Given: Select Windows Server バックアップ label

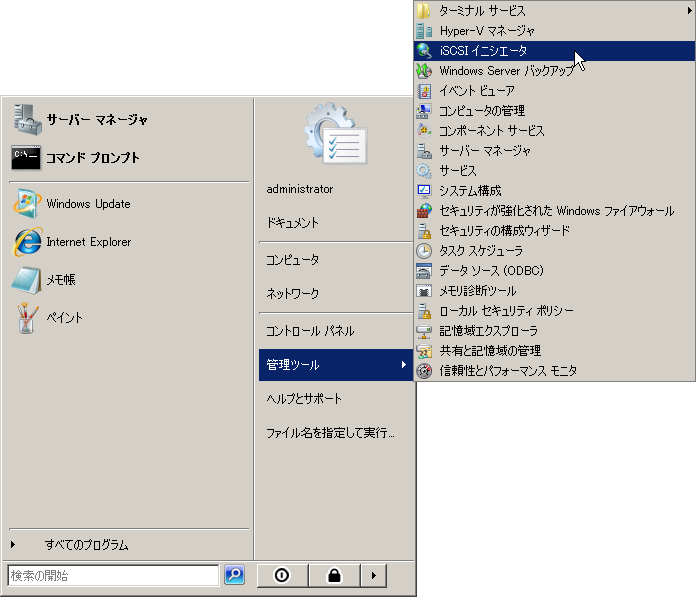Looking at the screenshot, I should [507, 71].
